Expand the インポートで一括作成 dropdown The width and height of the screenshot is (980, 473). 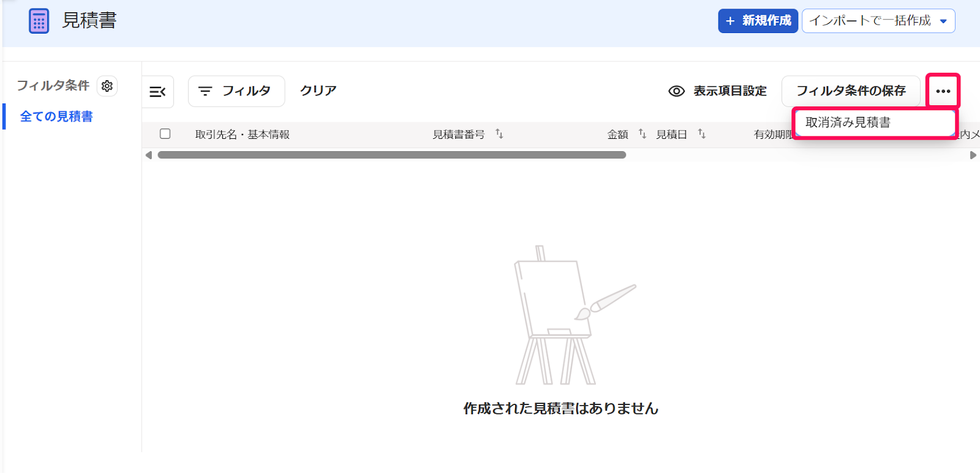coord(878,21)
